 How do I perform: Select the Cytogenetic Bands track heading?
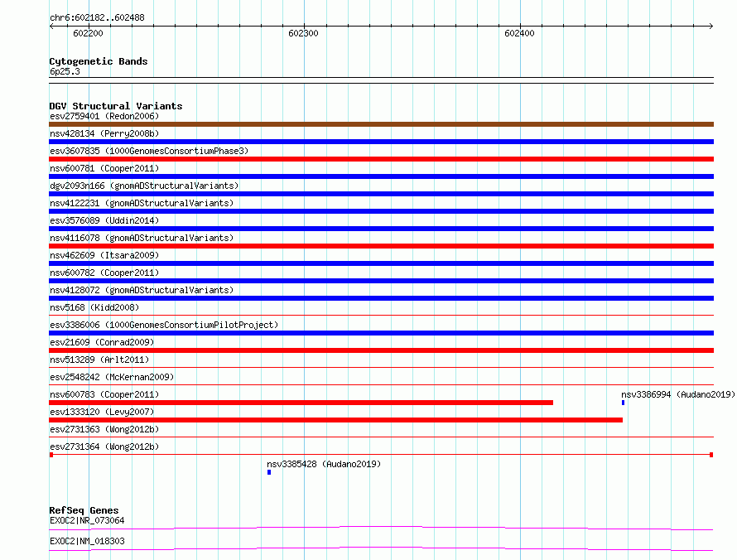tap(99, 61)
